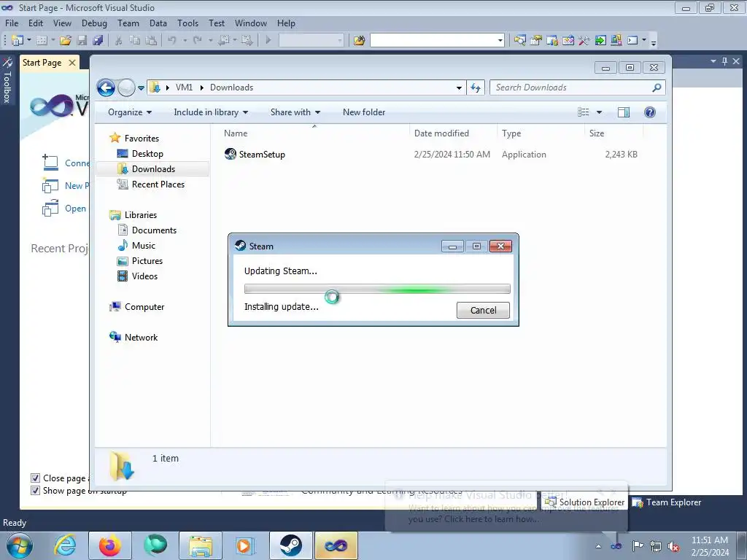Click the search magnifier in Search Downloads
This screenshot has height=560, width=747.
tap(657, 87)
